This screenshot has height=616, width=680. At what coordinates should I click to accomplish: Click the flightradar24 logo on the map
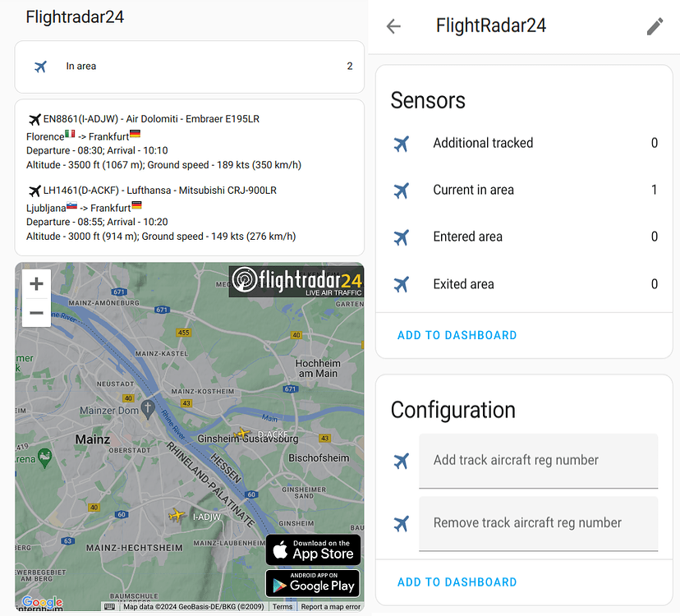[x=296, y=282]
